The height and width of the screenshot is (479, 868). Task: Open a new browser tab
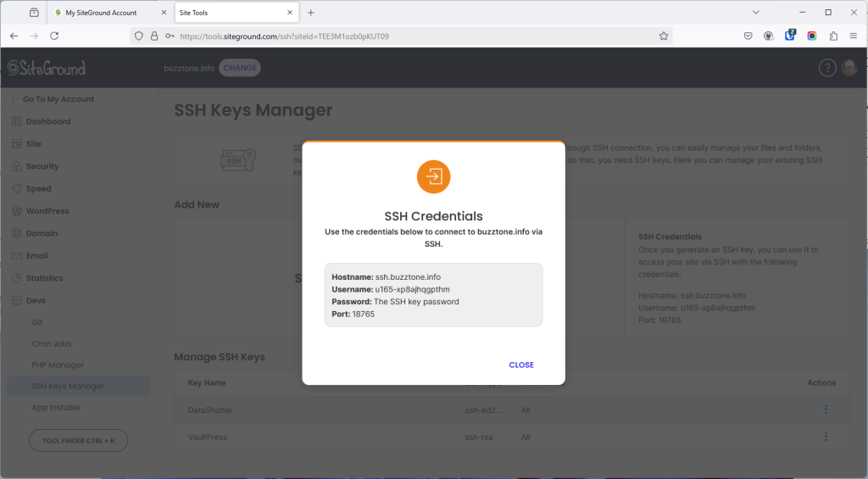coord(311,13)
